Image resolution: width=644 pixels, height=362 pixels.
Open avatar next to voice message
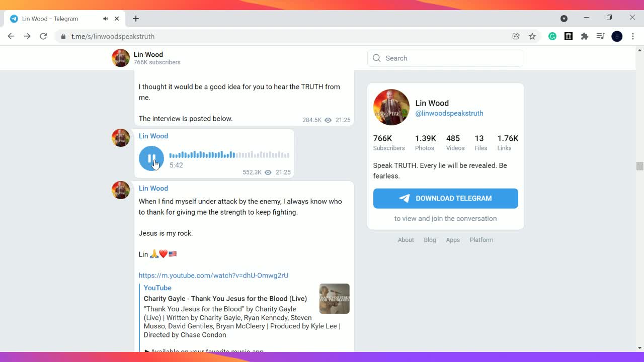point(121,138)
